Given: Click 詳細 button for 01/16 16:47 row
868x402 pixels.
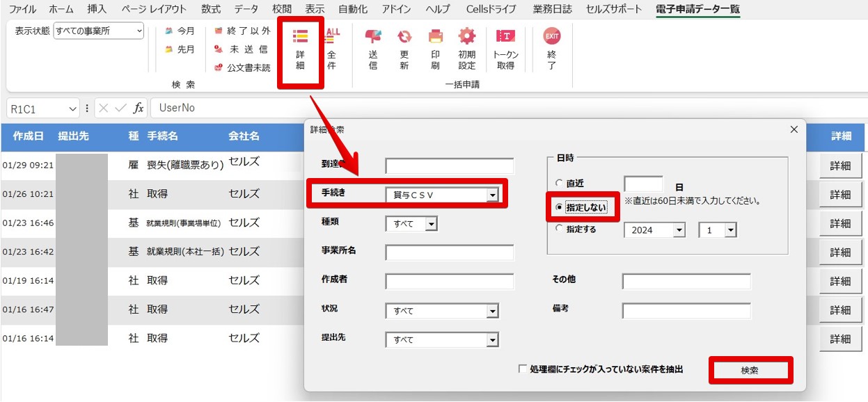Looking at the screenshot, I should [841, 310].
